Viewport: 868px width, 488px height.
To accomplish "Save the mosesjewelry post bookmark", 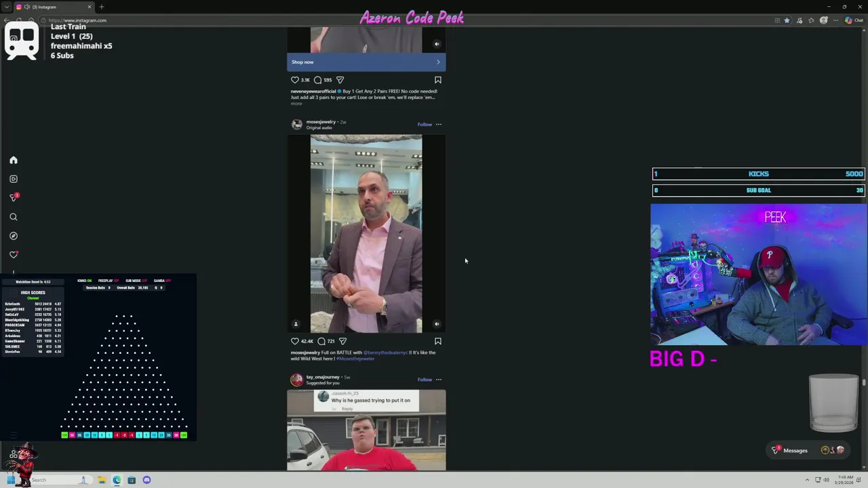I will click(438, 342).
